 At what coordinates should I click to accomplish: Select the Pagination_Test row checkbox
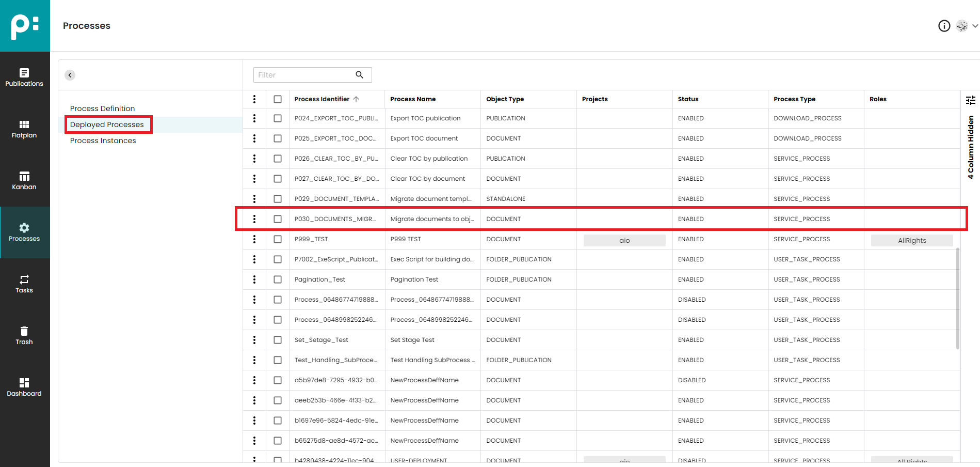point(278,279)
